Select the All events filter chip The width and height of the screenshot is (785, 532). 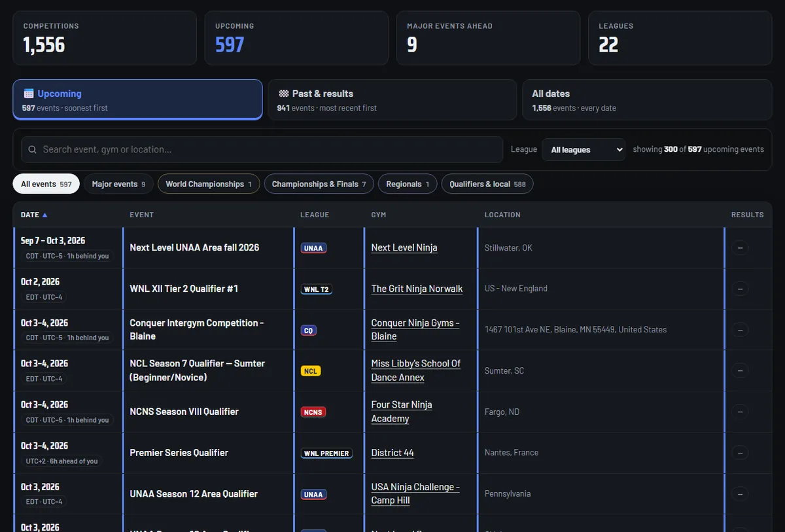tap(46, 184)
